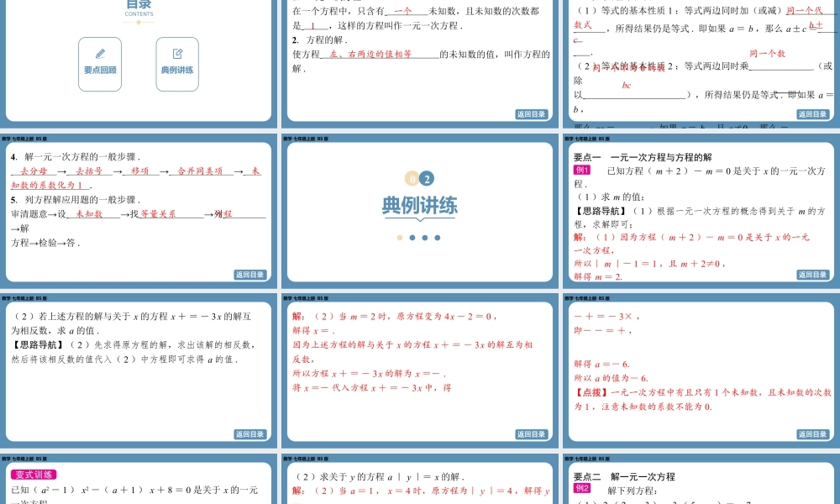Select the last pagination dot under 典例讲练

click(x=438, y=237)
